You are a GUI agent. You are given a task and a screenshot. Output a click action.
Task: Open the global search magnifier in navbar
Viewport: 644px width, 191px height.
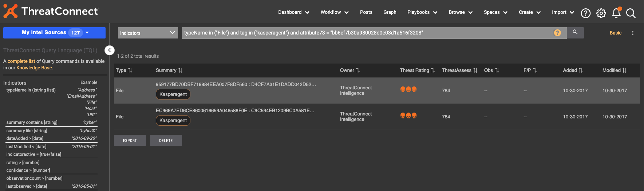click(x=631, y=13)
